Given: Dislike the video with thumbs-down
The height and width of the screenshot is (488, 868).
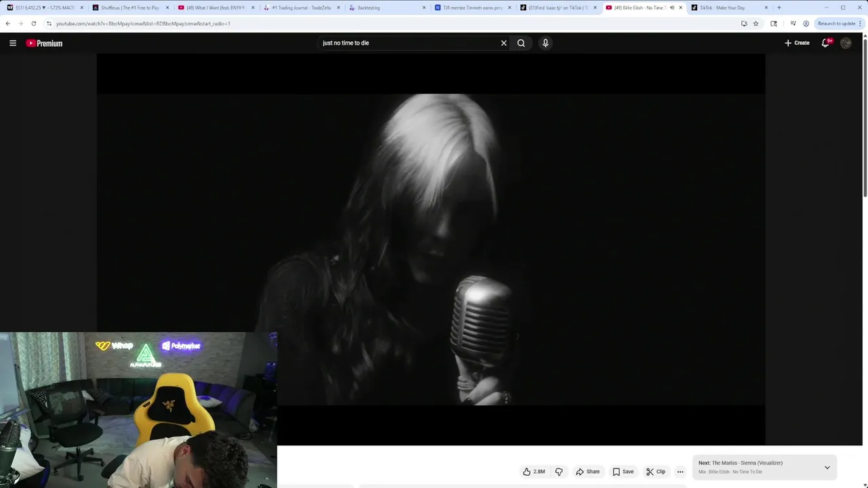Looking at the screenshot, I should (x=559, y=472).
